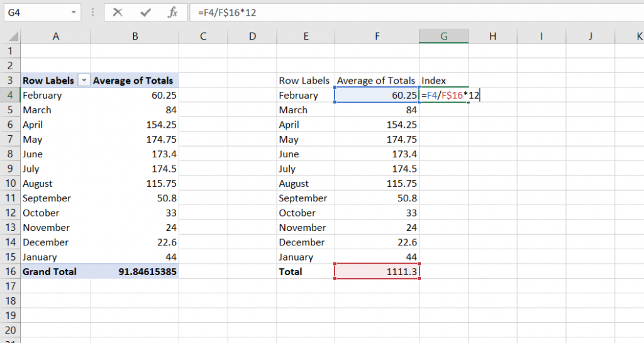Select the pivot cell labeled August
The image size is (644, 343).
coord(55,184)
